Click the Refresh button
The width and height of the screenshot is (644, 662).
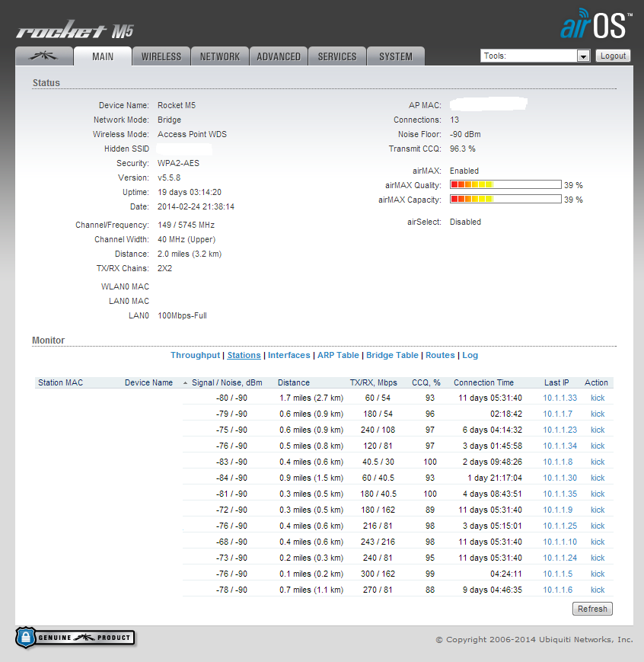[592, 609]
